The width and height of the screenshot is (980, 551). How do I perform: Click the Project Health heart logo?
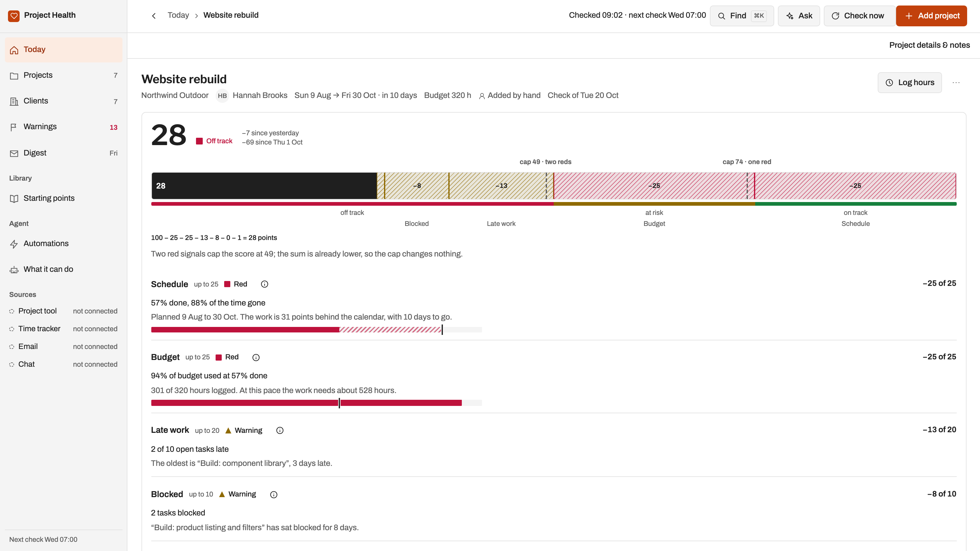[x=14, y=16]
